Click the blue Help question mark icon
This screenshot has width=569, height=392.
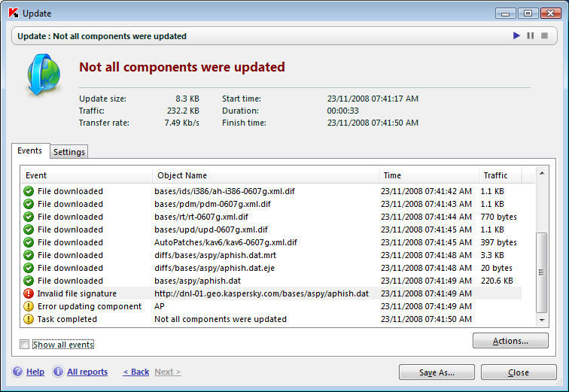click(x=18, y=372)
